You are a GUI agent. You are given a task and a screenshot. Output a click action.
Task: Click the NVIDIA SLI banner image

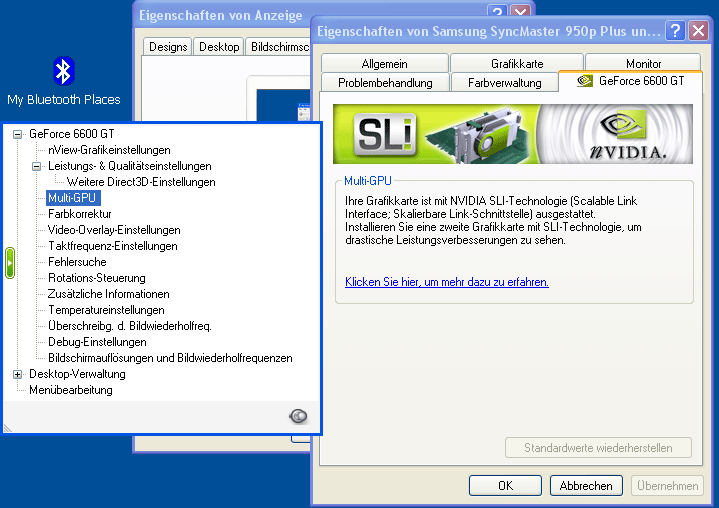click(513, 134)
